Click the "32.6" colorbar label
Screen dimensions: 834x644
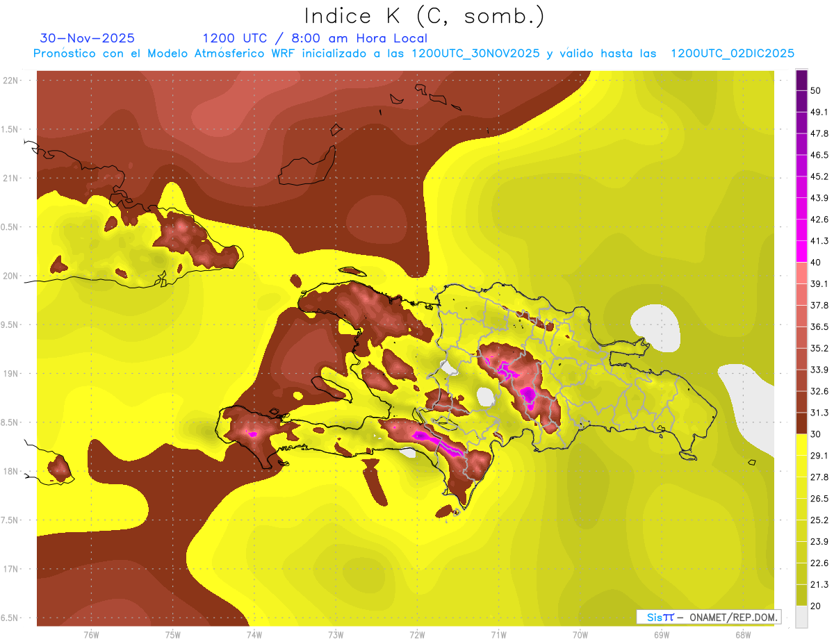coord(819,391)
